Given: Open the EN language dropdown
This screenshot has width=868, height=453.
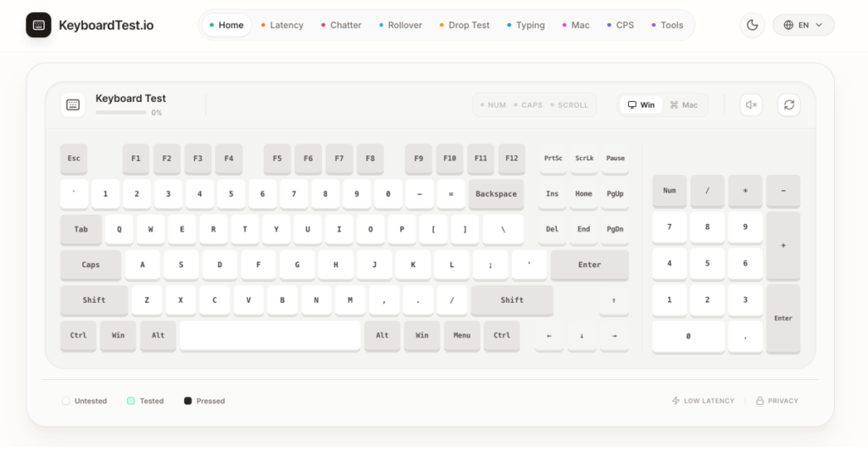Looking at the screenshot, I should pos(803,25).
